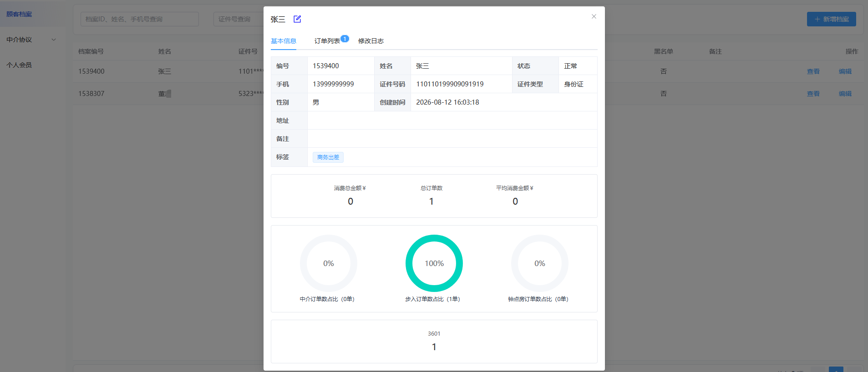Click the 3601 room statistic label
Image resolution: width=868 pixels, height=372 pixels.
click(x=434, y=334)
